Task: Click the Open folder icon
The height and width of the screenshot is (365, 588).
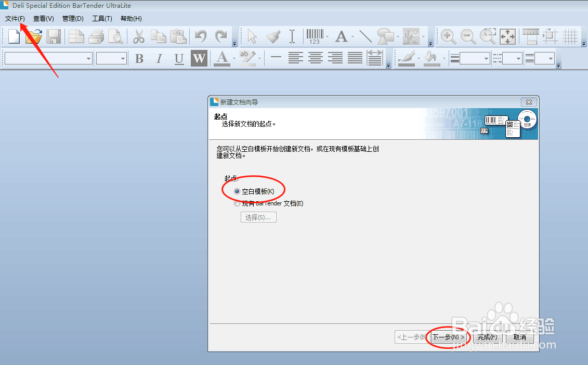Action: [34, 36]
